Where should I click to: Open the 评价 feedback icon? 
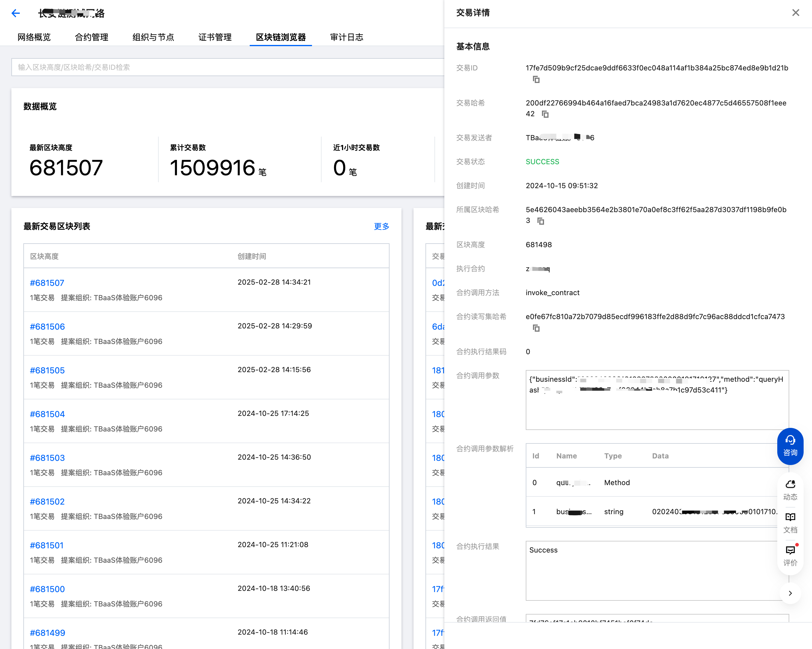790,556
